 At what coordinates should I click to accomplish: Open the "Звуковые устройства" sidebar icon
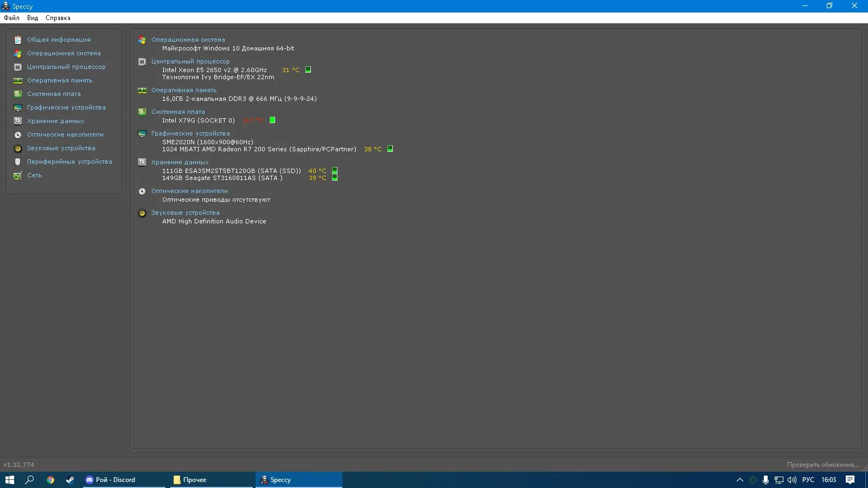click(x=18, y=148)
